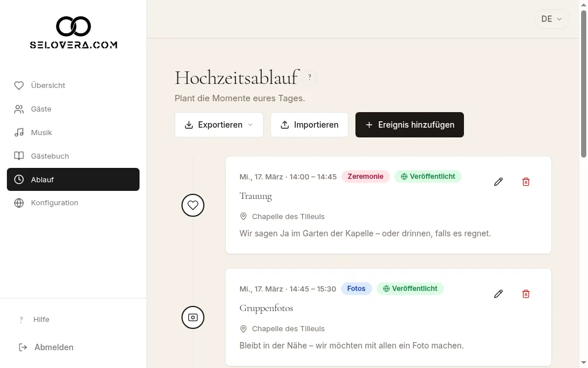Click the download icon in Exportieren

pyautogui.click(x=189, y=125)
